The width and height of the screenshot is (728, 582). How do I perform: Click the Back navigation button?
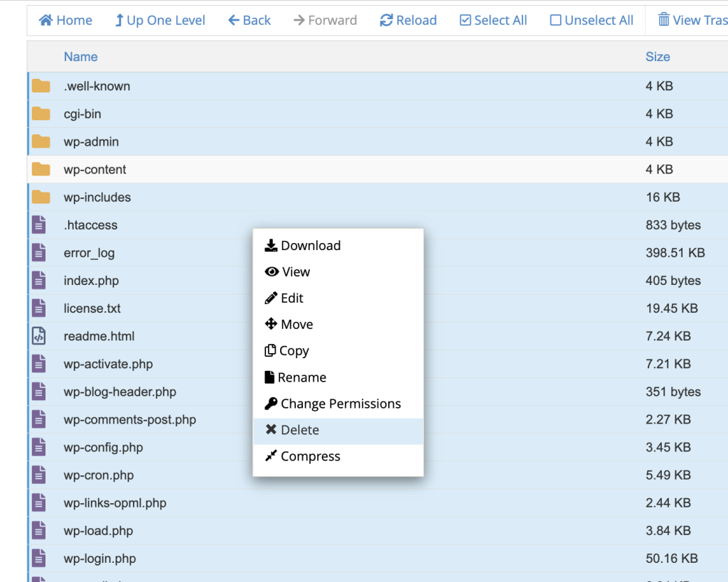coord(250,21)
